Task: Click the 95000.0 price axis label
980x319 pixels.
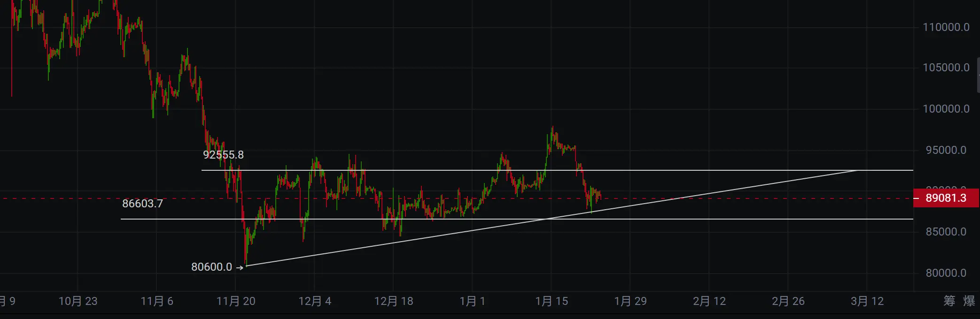Action: click(946, 150)
